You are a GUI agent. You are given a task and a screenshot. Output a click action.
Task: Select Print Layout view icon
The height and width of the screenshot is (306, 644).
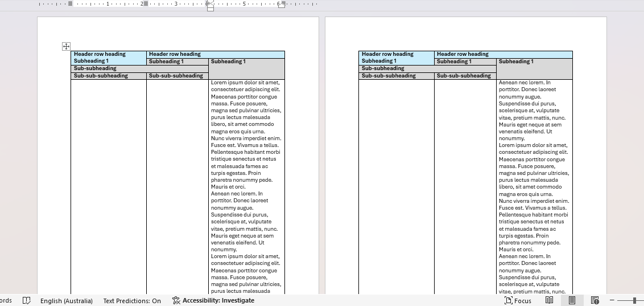coord(572,300)
